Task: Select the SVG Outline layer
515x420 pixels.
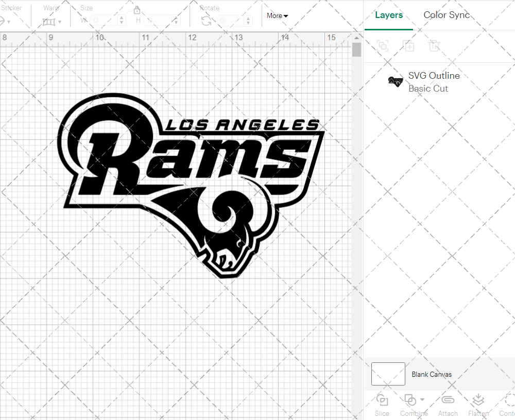Action: pyautogui.click(x=434, y=82)
